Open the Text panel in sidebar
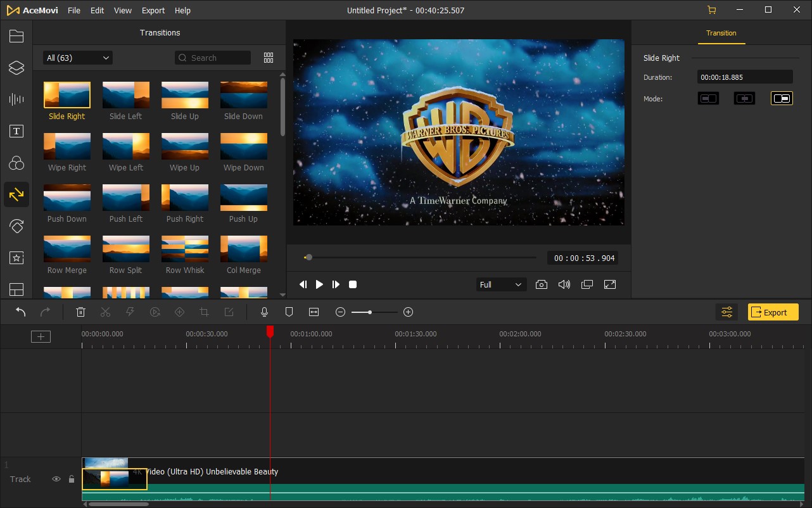The height and width of the screenshot is (508, 812). click(x=16, y=131)
